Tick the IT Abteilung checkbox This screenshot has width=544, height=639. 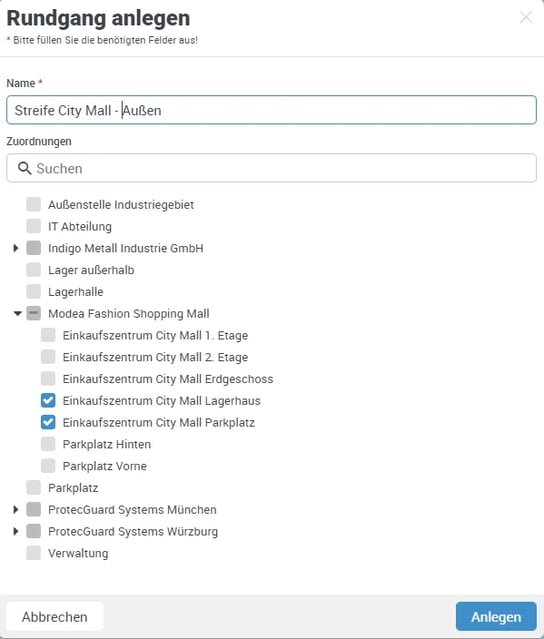coord(33,226)
